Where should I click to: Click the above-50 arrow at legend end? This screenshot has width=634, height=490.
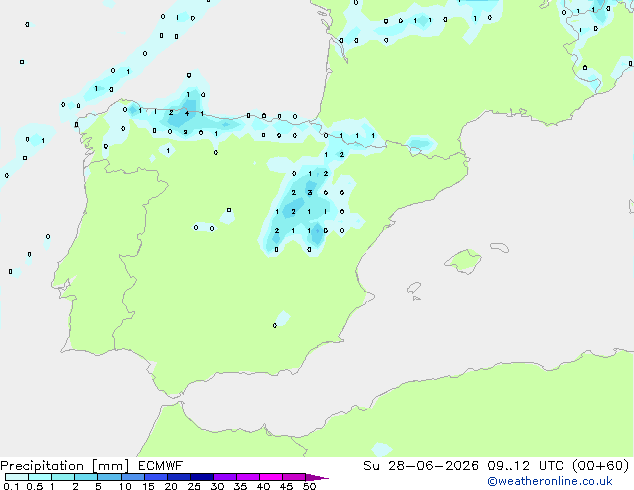pos(317,477)
